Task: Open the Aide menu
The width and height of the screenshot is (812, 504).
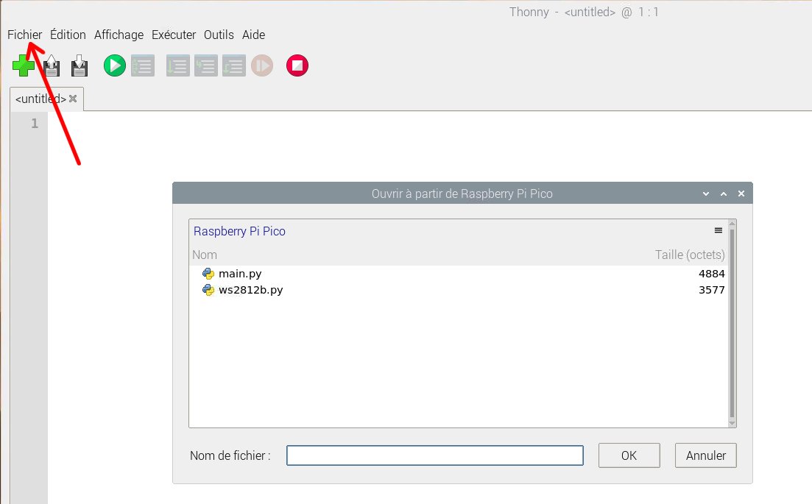Action: click(x=253, y=35)
